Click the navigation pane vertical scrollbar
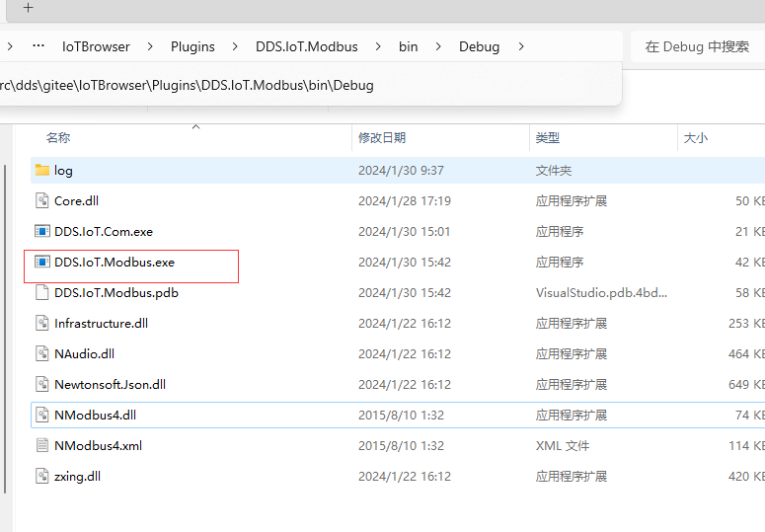The width and height of the screenshot is (765, 532). pyautogui.click(x=5, y=329)
